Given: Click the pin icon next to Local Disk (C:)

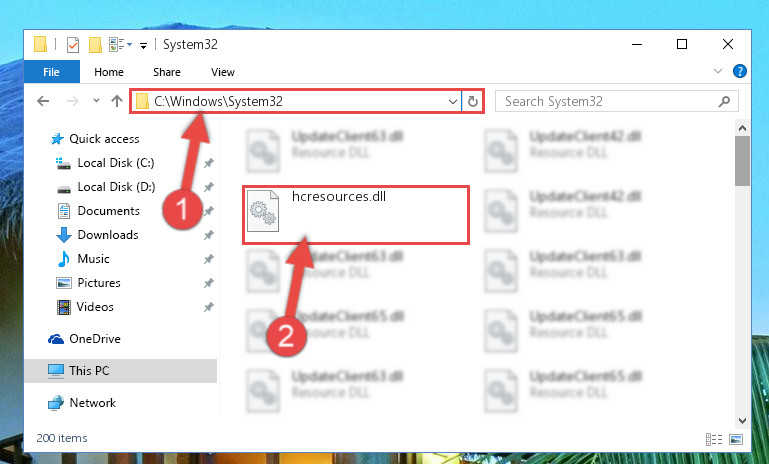Looking at the screenshot, I should 209,163.
